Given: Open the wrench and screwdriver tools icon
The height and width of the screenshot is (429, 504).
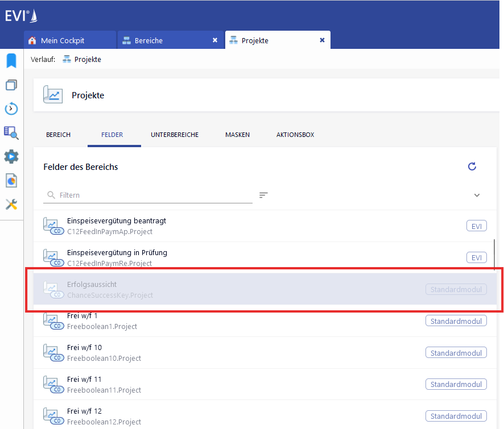Looking at the screenshot, I should click(x=11, y=204).
